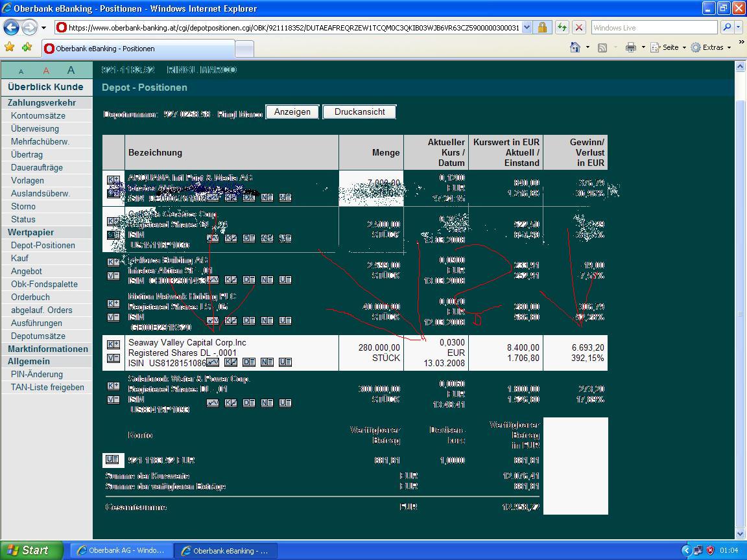This screenshot has height=560, width=747.
Task: Open the Seite menu
Action: [x=668, y=47]
